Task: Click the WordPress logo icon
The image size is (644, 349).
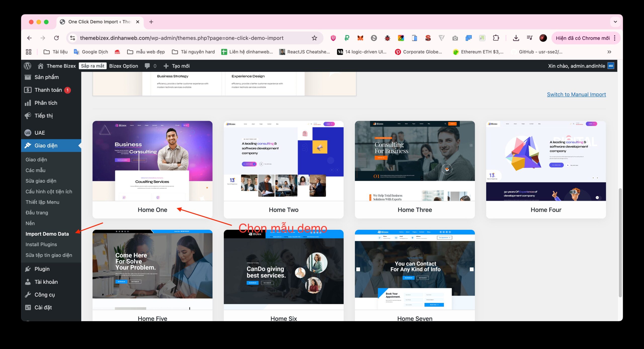Action: coord(27,66)
